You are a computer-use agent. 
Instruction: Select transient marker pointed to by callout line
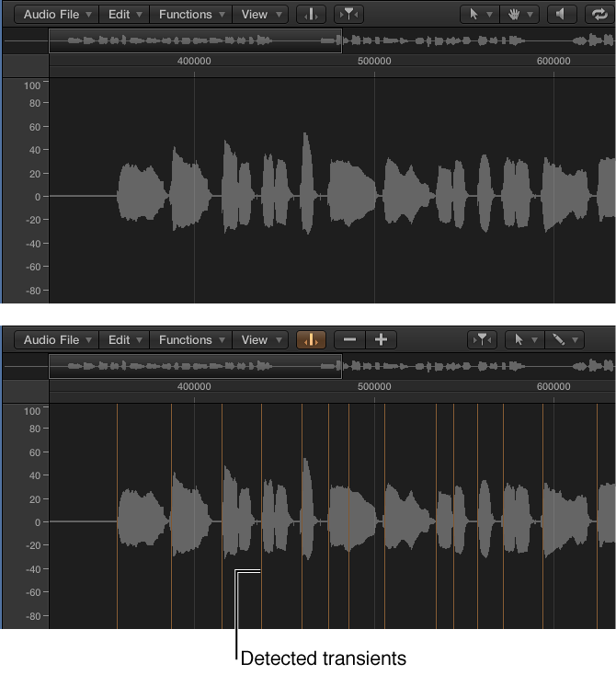(x=261, y=517)
